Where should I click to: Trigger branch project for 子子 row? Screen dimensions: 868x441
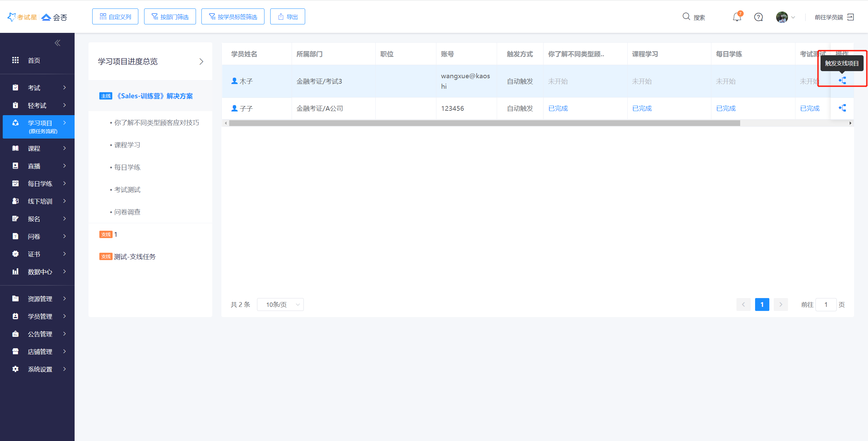pos(842,108)
